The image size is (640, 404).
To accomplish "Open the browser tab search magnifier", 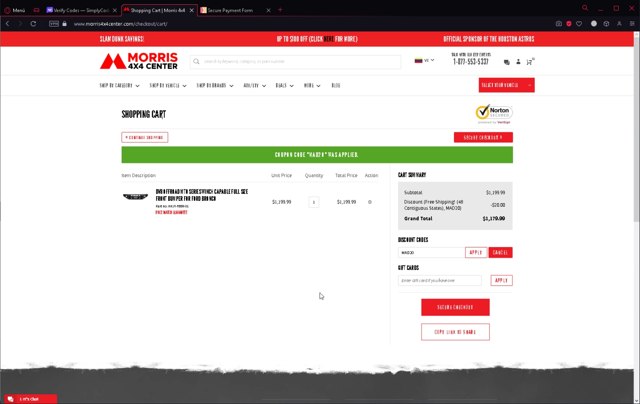I will point(585,8).
